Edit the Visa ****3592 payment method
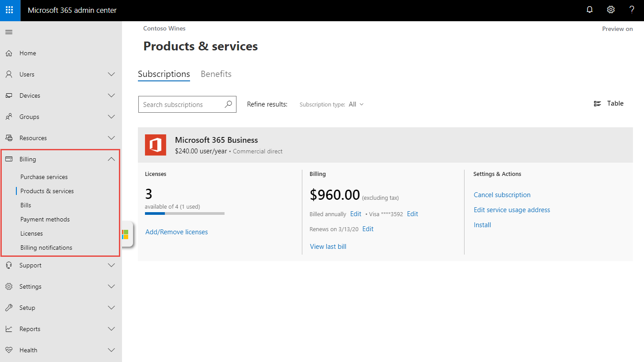The image size is (644, 362). point(412,214)
